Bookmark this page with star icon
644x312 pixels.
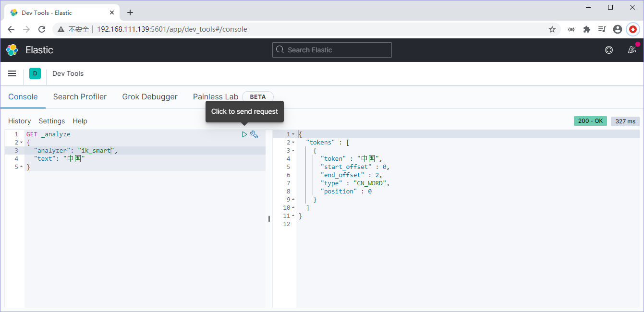tap(552, 29)
